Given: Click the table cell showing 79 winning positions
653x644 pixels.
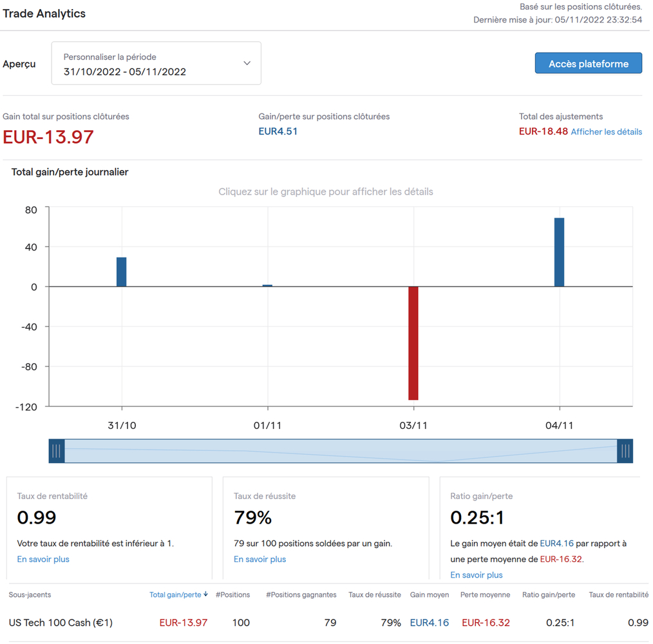Looking at the screenshot, I should click(x=330, y=623).
